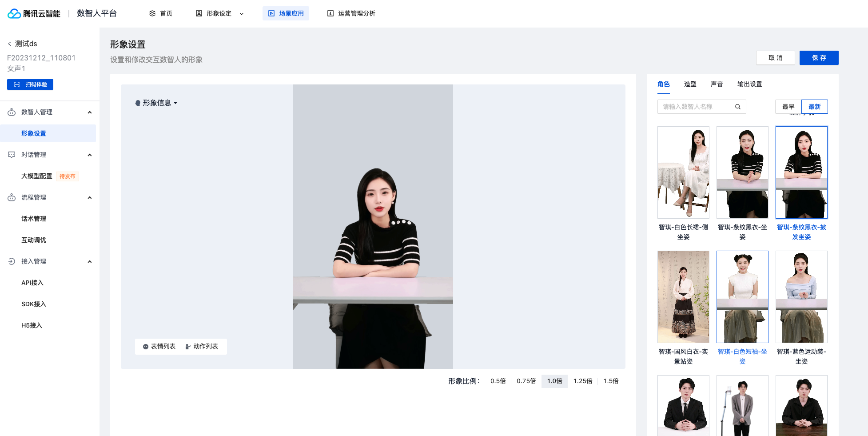
Task: Open 大模型配置 in the sidebar
Action: [x=37, y=176]
